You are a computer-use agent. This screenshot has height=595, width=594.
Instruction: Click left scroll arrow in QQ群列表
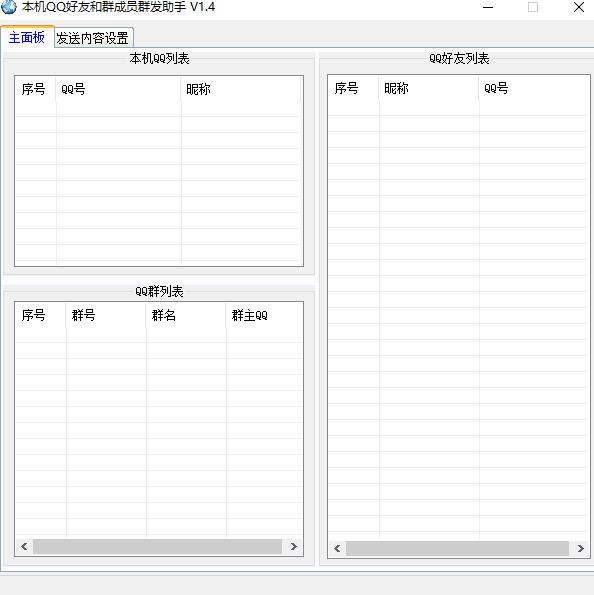pos(24,546)
